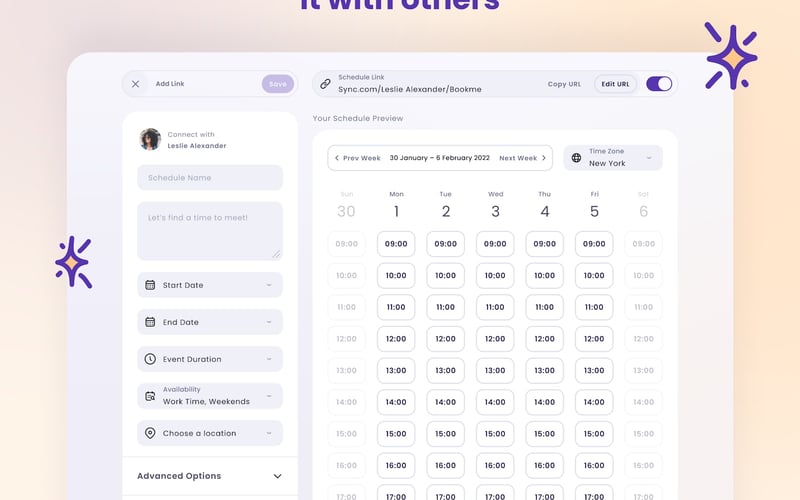Select the Thursday 16:00 time slot
This screenshot has width=800, height=500.
(x=544, y=465)
